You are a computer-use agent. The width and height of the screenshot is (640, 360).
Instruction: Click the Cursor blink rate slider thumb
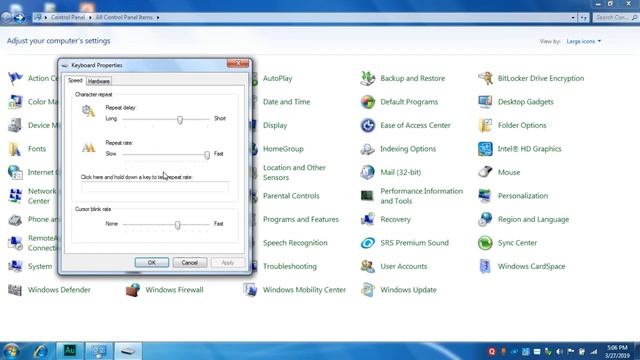click(178, 225)
